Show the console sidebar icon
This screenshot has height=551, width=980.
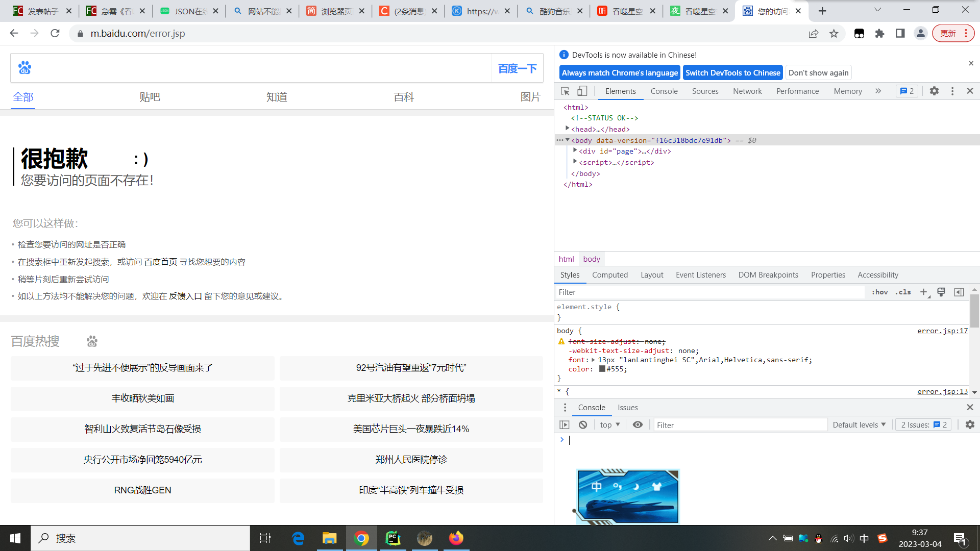[x=565, y=424]
